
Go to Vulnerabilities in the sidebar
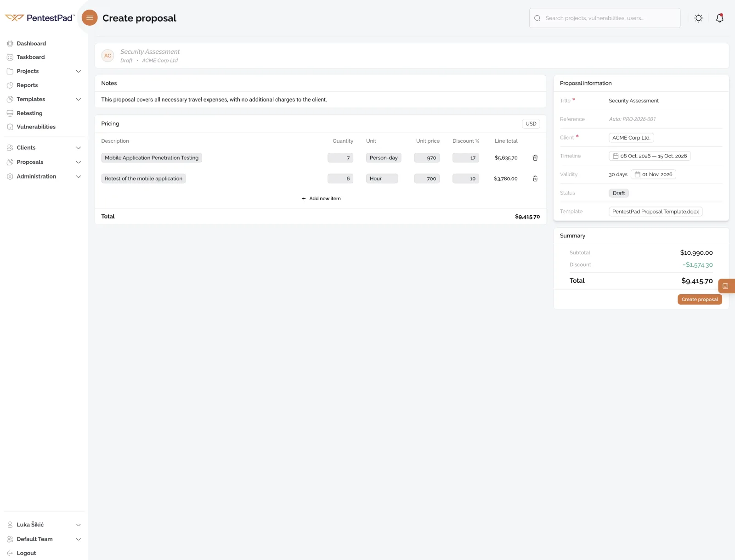[x=36, y=127]
